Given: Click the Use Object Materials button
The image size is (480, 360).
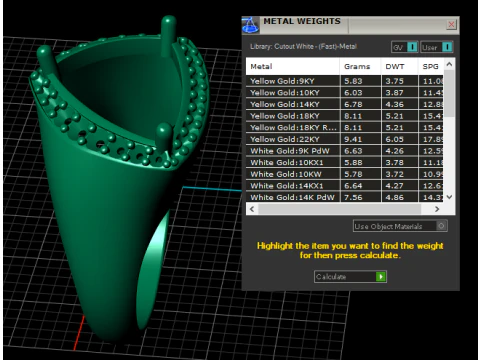Looking at the screenshot, I should pos(400,226).
